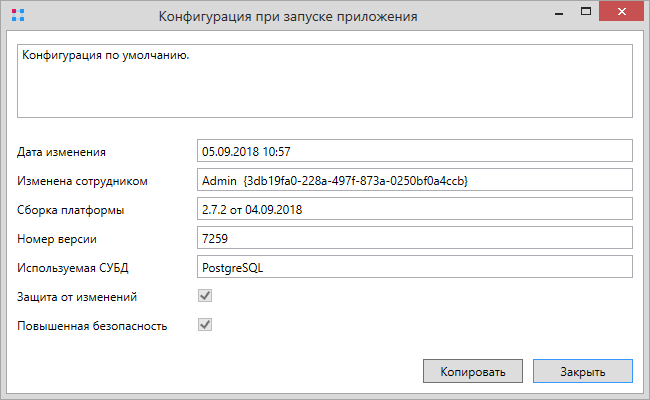The width and height of the screenshot is (650, 400).
Task: Toggle the Защита от изменений checkbox
Action: coord(205,296)
